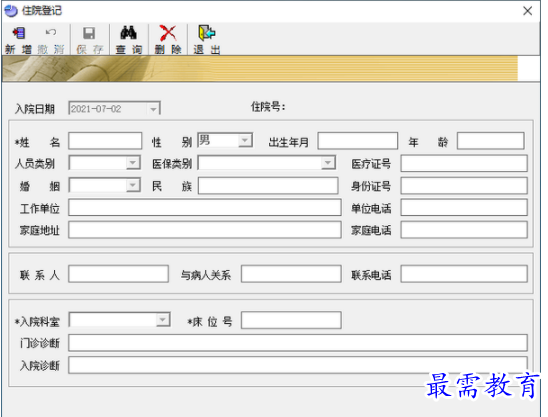Screen dimensions: 548x417
Task: Expand the 医保类别 dropdown
Action: (x=327, y=163)
